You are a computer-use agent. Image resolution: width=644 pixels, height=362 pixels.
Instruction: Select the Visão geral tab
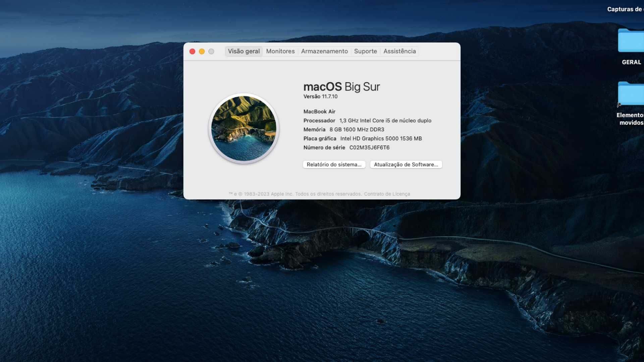[244, 51]
